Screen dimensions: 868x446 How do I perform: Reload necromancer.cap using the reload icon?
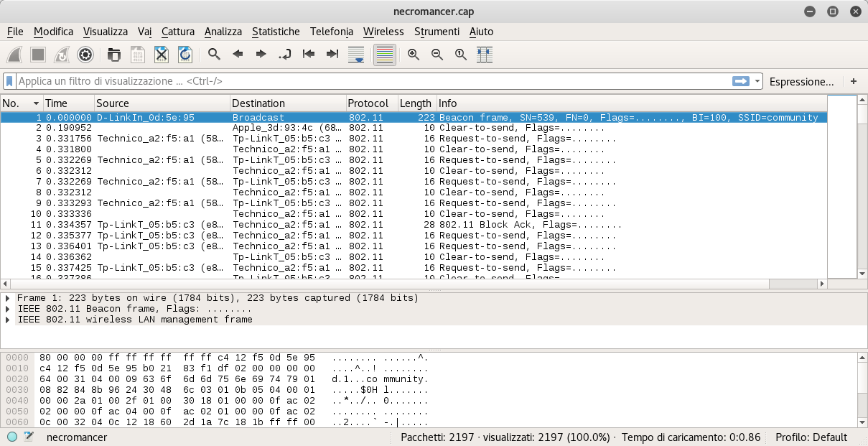pyautogui.click(x=185, y=54)
